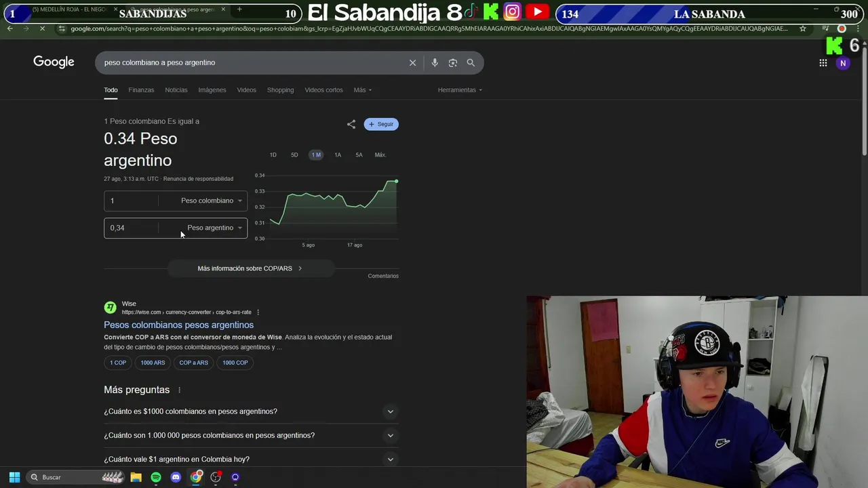Go back using browser back arrow
This screenshot has height=488, width=868.
9,28
